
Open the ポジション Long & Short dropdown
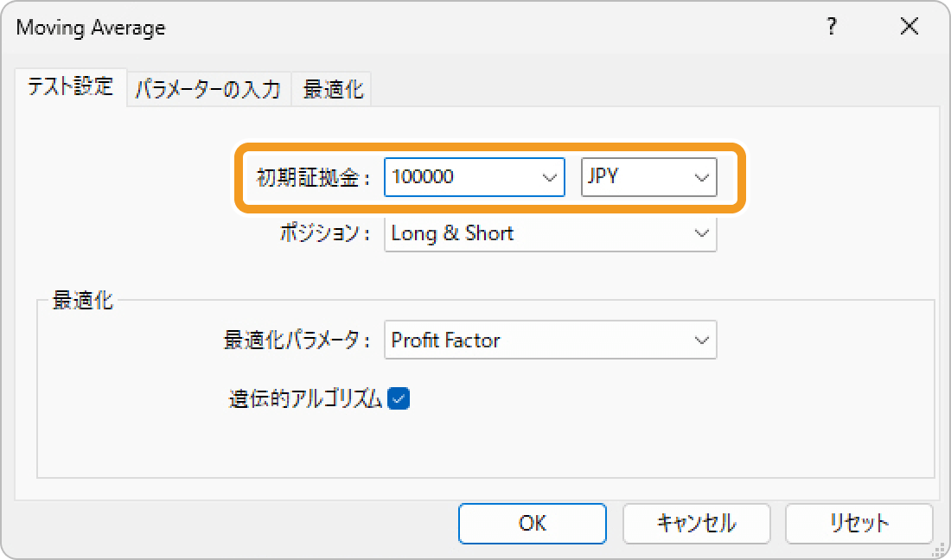point(550,233)
